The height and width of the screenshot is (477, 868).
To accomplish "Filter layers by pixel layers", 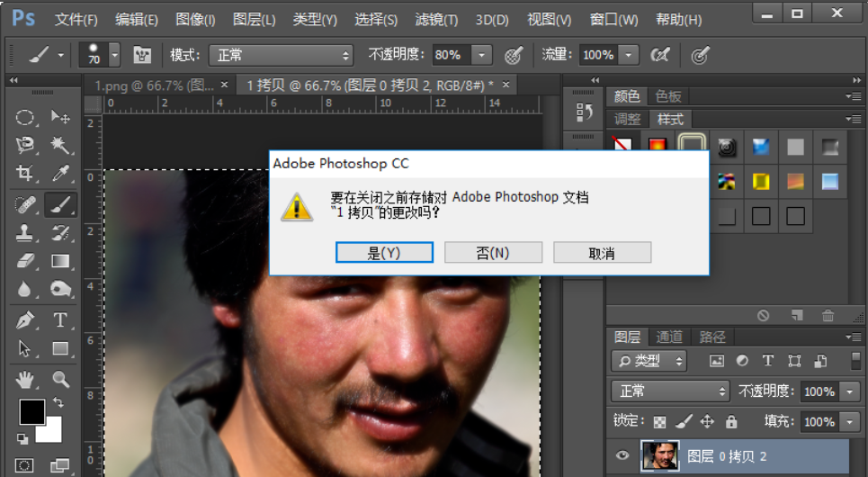I will click(x=716, y=361).
